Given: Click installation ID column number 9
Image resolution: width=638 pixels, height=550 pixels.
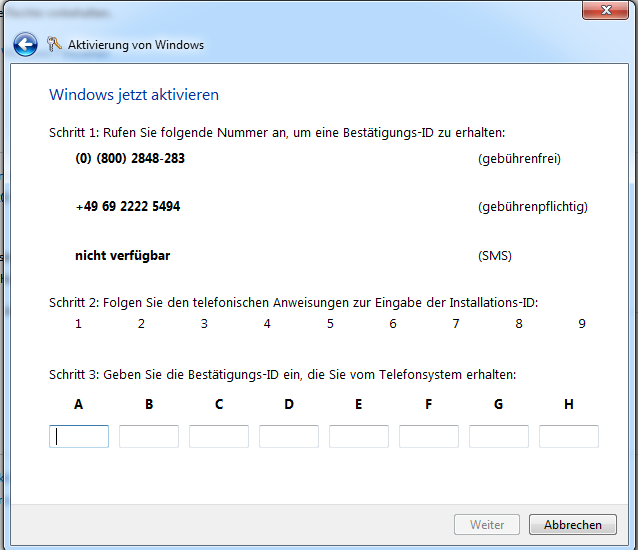Looking at the screenshot, I should click(582, 324).
